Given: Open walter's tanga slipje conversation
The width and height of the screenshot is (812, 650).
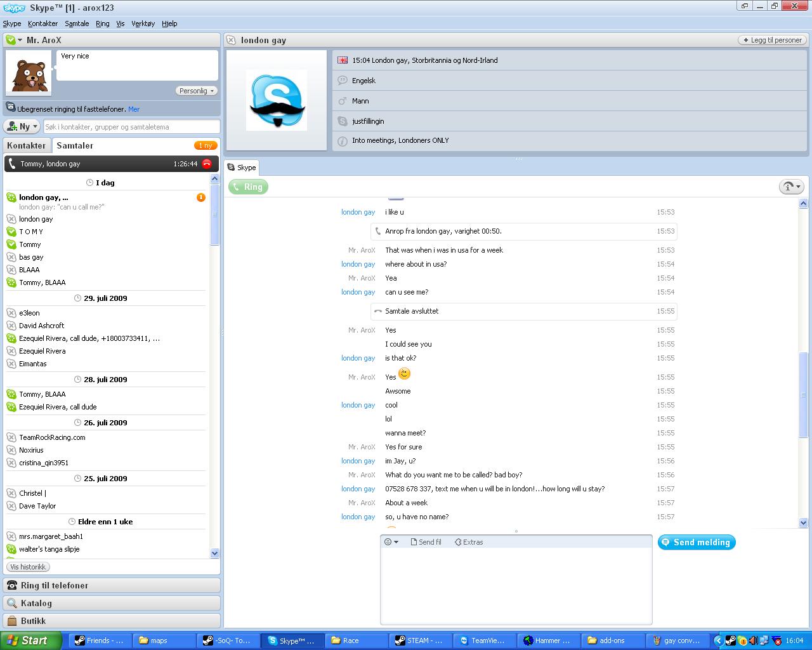Looking at the screenshot, I should pyautogui.click(x=49, y=549).
